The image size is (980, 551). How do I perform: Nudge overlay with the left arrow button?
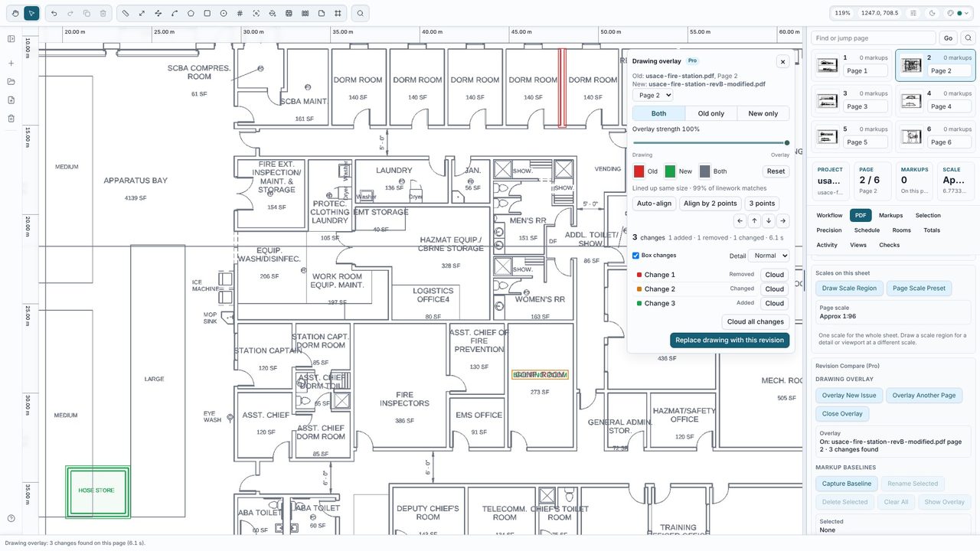coord(740,220)
